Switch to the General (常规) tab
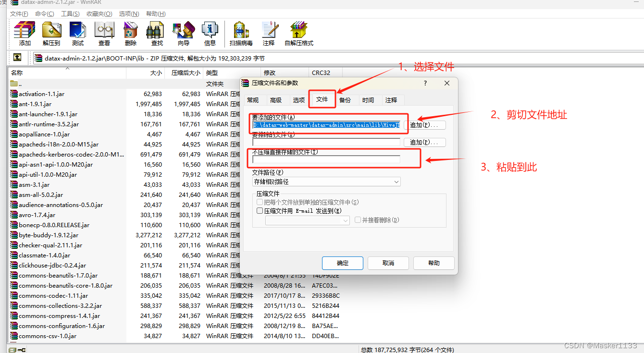644x353 pixels. point(253,100)
